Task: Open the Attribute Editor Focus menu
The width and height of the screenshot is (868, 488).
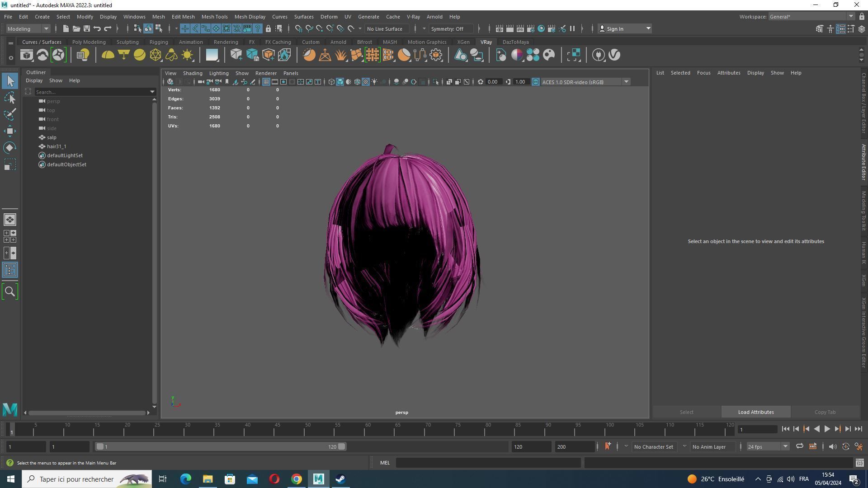Action: pyautogui.click(x=703, y=73)
